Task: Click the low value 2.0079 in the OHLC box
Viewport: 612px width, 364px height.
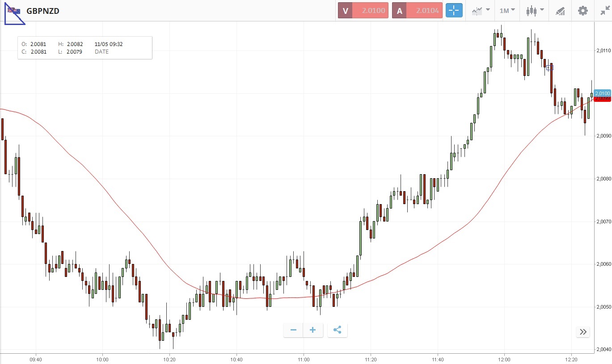Action: tap(74, 51)
